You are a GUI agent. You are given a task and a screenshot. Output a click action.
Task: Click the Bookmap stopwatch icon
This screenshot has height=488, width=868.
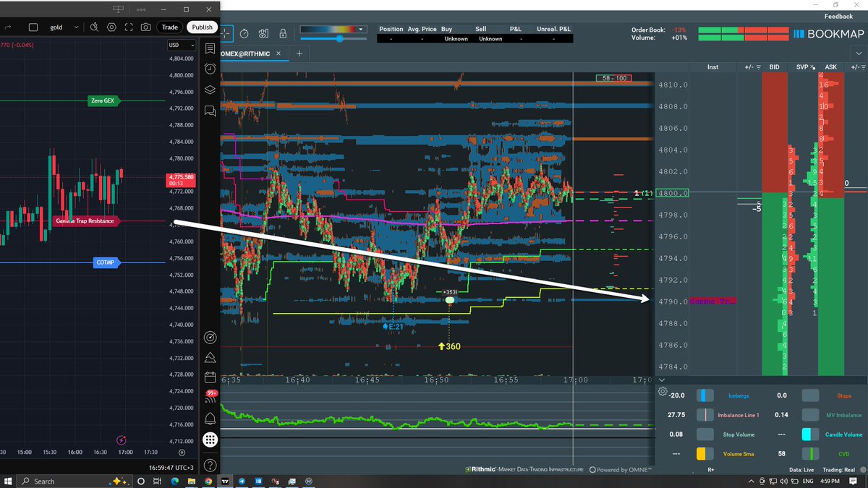[244, 33]
